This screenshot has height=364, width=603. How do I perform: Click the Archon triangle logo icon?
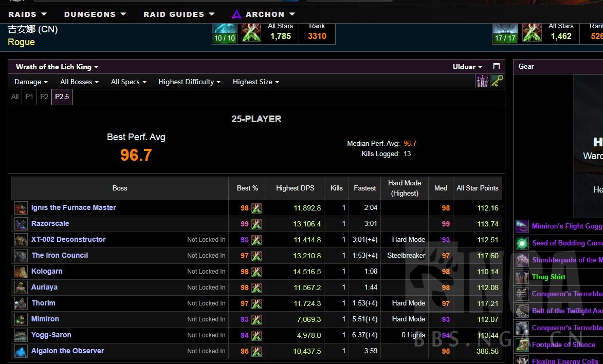pos(236,14)
